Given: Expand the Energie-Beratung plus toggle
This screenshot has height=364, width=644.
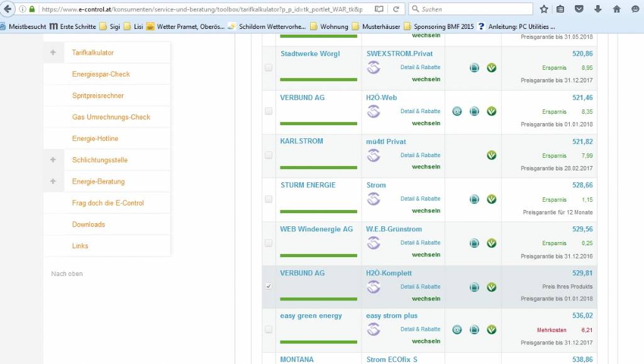Looking at the screenshot, I should [x=53, y=182].
